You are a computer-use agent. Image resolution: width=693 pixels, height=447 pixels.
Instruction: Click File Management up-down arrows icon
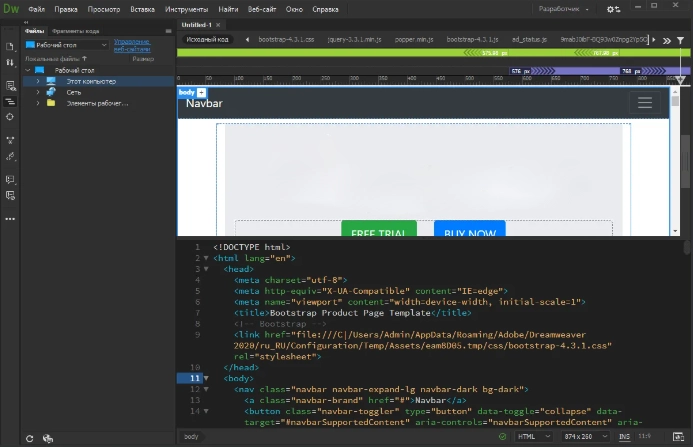click(10, 62)
